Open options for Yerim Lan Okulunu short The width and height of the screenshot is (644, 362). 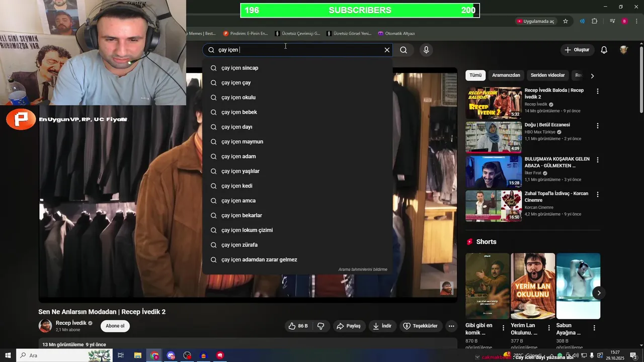[549, 327]
